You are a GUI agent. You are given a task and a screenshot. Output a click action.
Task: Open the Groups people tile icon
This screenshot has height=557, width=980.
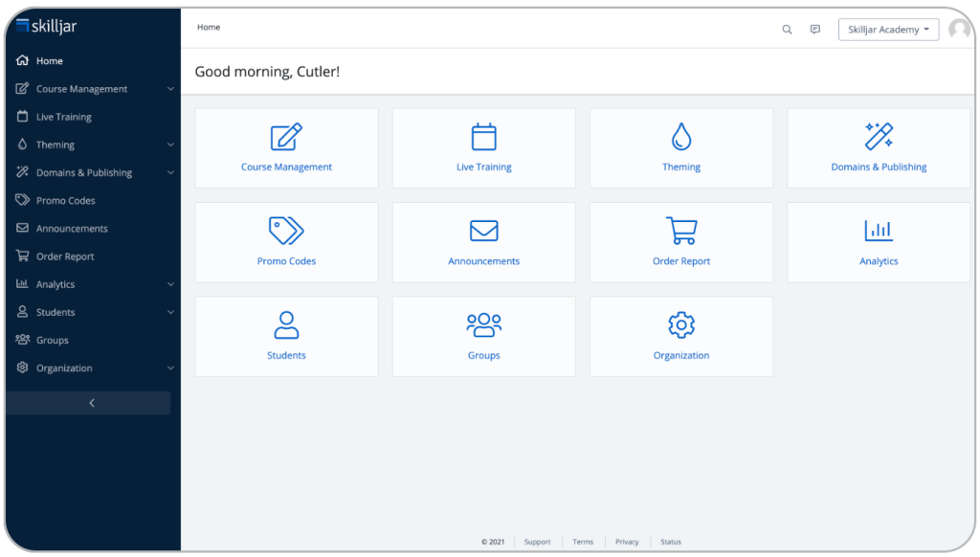click(x=483, y=324)
